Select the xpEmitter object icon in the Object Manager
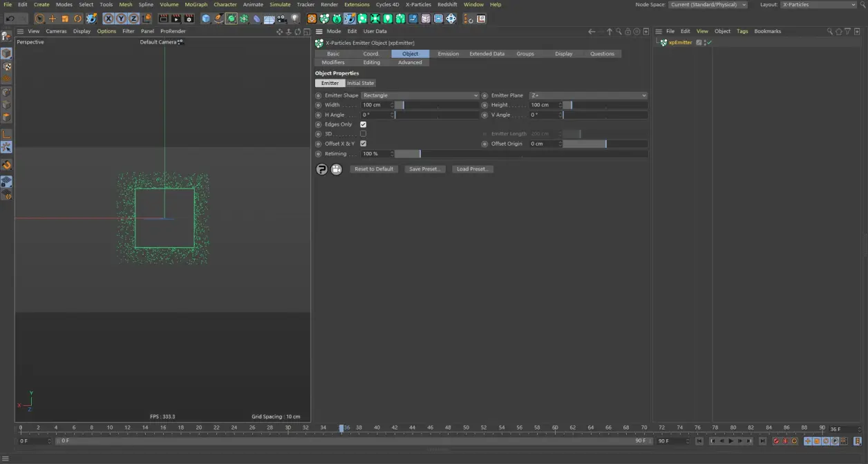The image size is (868, 464). click(663, 42)
